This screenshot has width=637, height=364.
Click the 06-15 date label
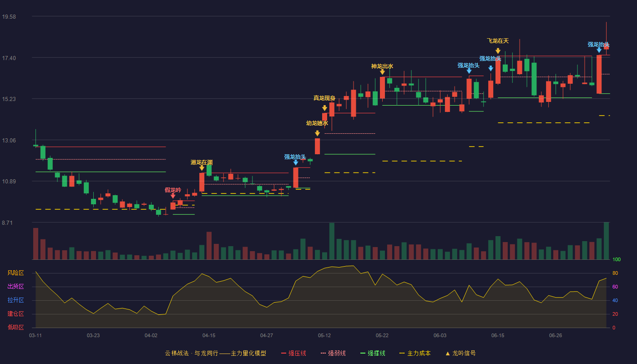pos(498,335)
